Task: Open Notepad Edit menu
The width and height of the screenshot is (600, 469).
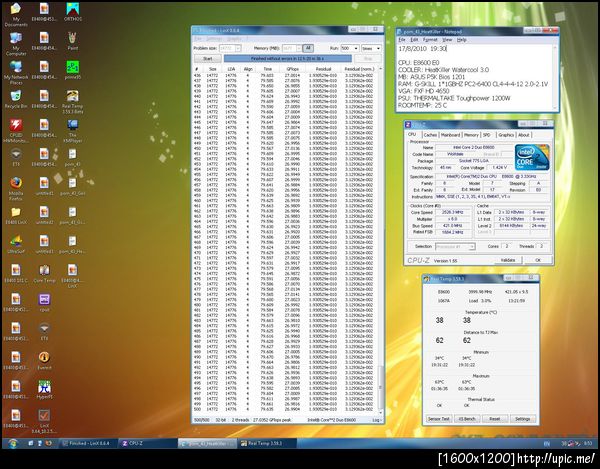Action: click(x=414, y=40)
